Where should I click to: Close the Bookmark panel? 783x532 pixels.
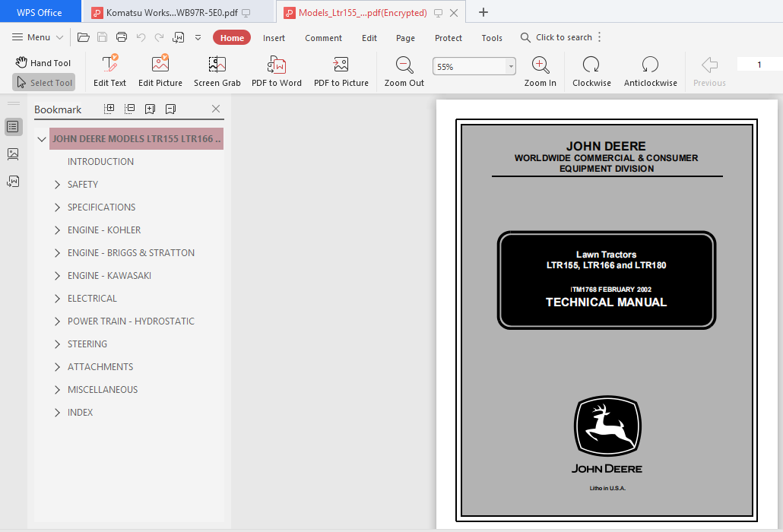click(216, 109)
